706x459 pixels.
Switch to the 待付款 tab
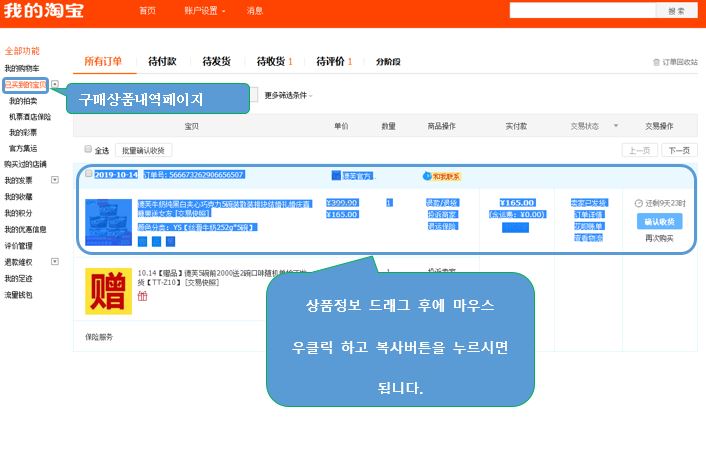point(162,61)
